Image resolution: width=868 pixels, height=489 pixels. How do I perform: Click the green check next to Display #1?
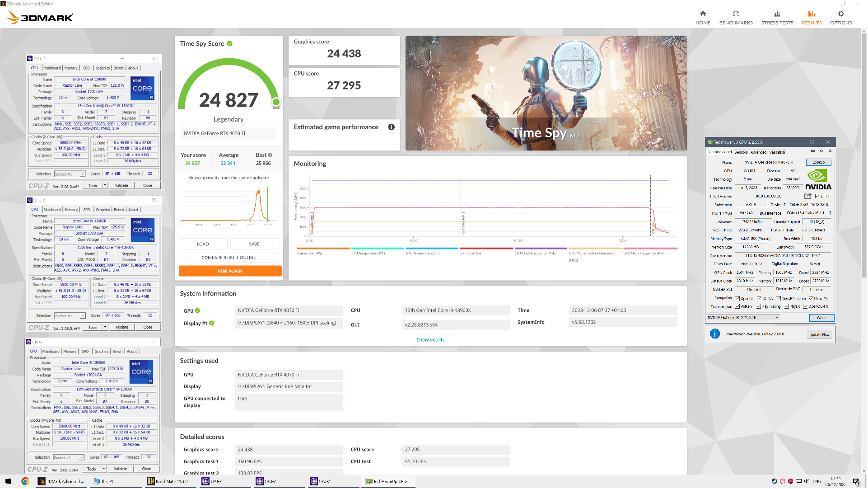(212, 324)
